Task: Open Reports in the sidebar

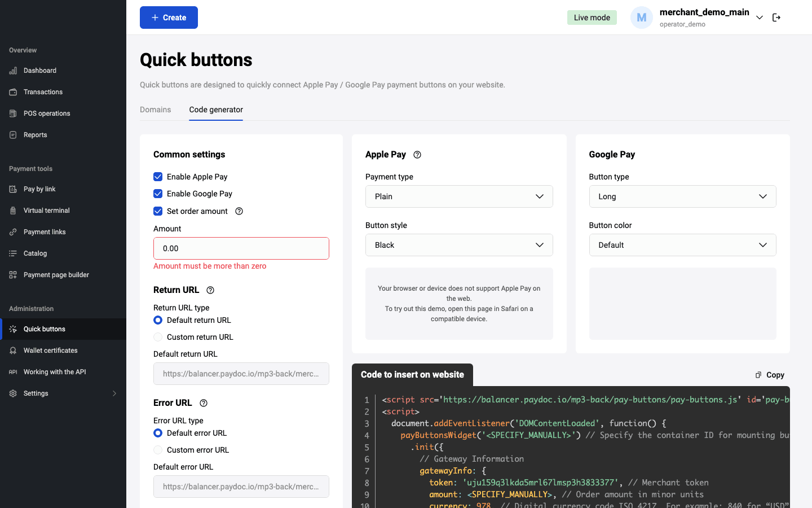Action: click(63, 135)
